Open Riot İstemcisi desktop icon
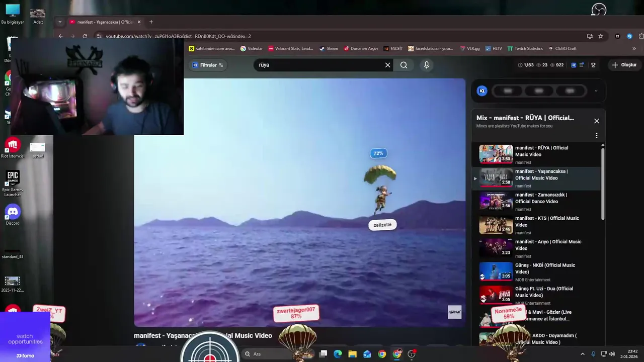 click(x=13, y=148)
